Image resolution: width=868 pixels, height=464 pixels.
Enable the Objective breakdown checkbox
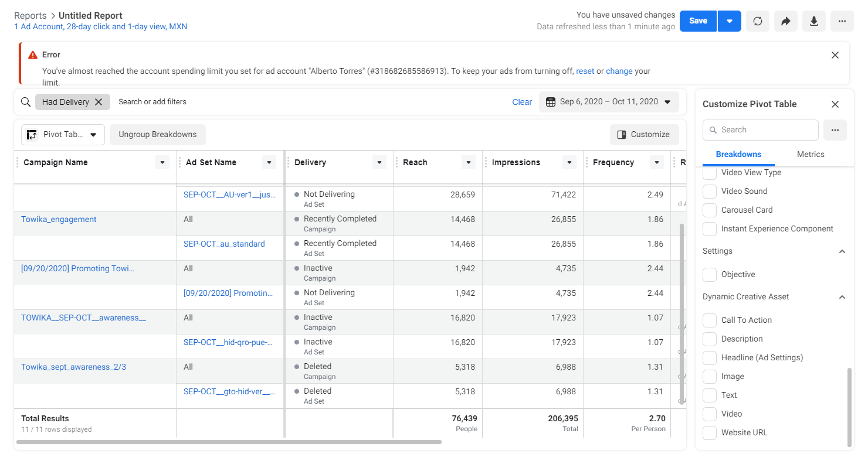coord(710,274)
